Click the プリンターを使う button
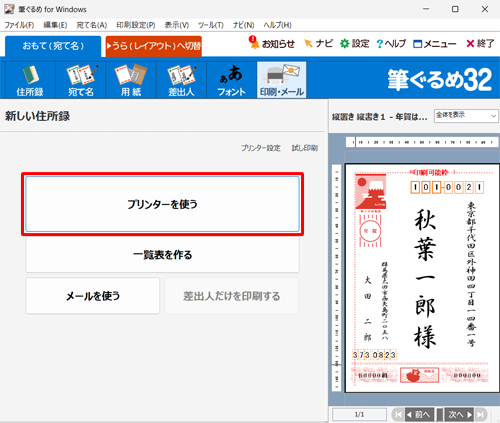The image size is (500, 423). click(162, 204)
